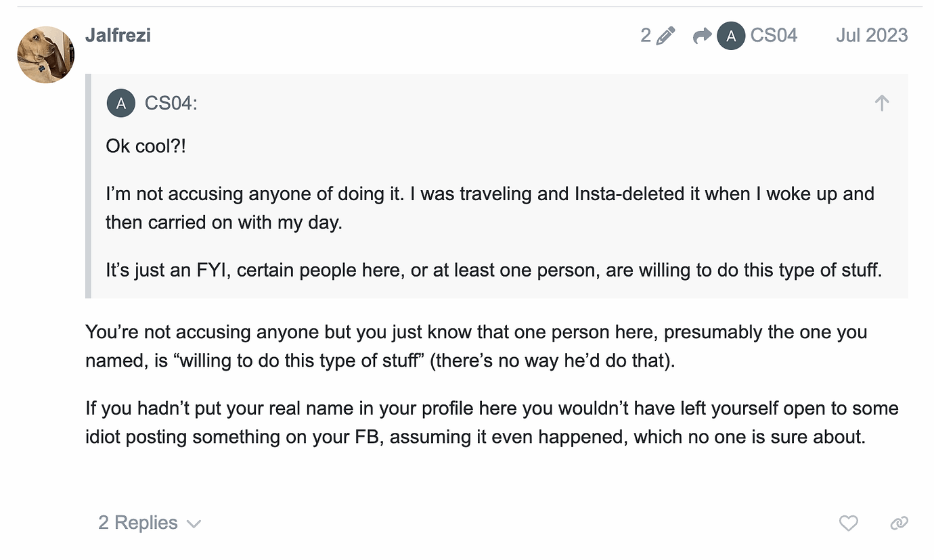Click the Jul 2023 post date
934x560 pixels.
(871, 36)
